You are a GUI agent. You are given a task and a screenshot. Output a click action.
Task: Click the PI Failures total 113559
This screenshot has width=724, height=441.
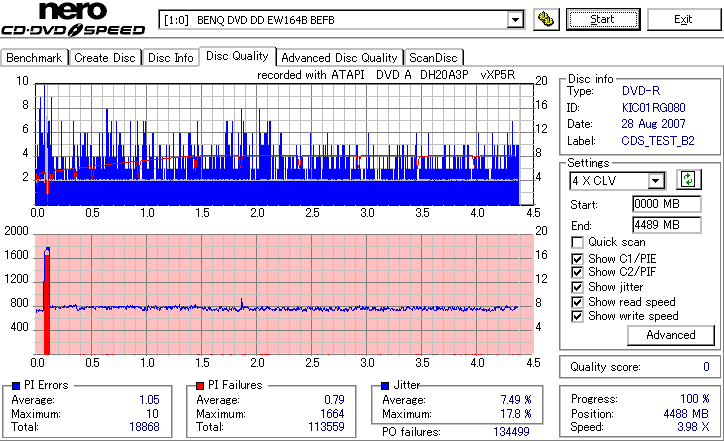326,427
